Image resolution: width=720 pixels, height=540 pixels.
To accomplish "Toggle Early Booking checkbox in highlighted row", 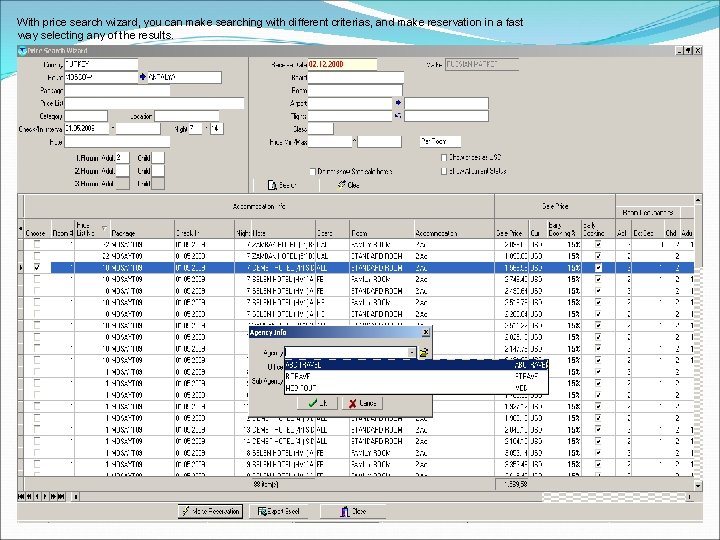I will point(598,267).
